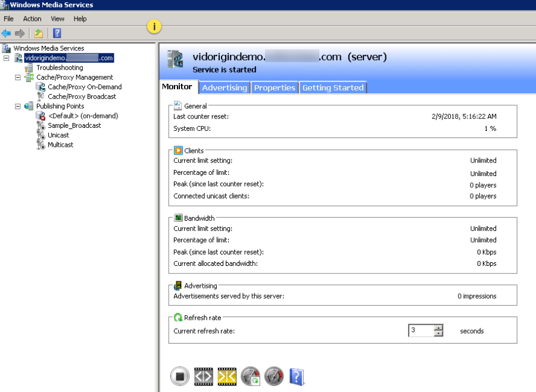The height and width of the screenshot is (392, 536).
Task: Collapse the Publishing Points node
Action: click(17, 106)
